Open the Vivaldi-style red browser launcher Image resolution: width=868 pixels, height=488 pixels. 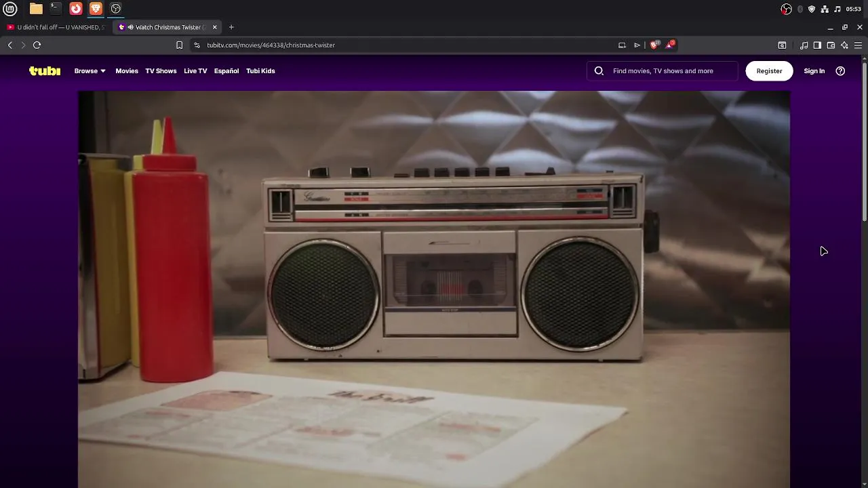[76, 9]
